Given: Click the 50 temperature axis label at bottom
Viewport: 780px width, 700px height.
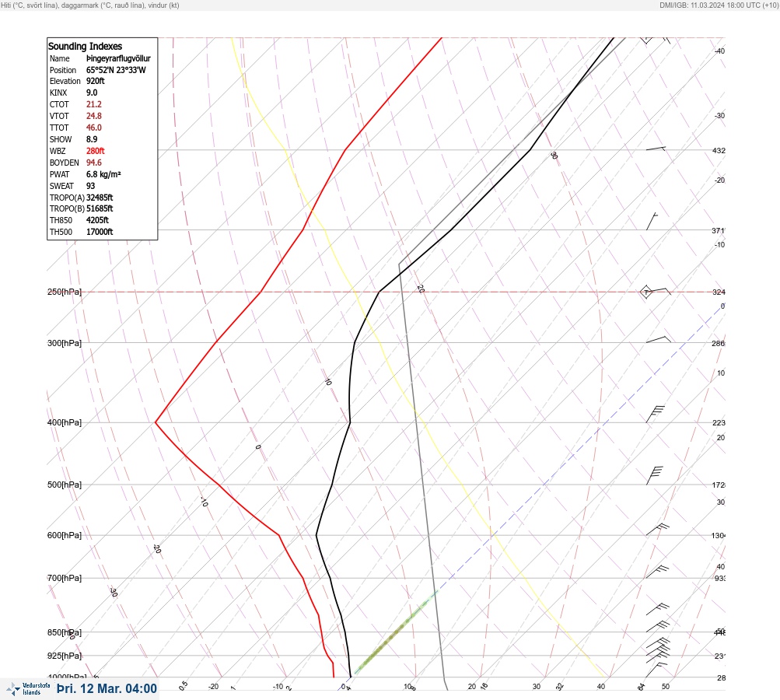Looking at the screenshot, I should [x=666, y=687].
